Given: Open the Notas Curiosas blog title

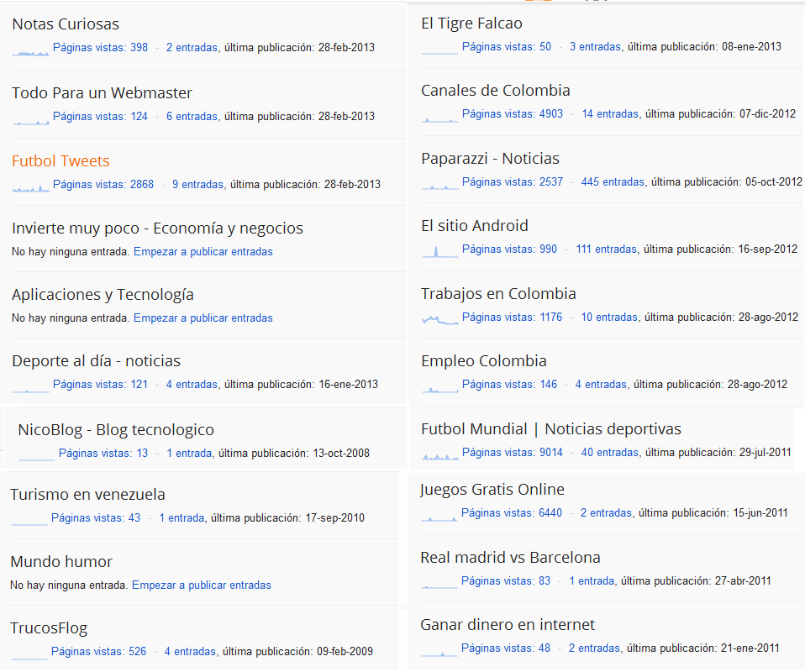Looking at the screenshot, I should [x=66, y=24].
